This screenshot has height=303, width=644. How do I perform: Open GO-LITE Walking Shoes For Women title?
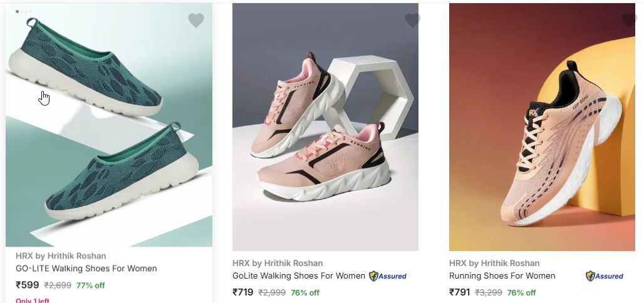(x=86, y=269)
